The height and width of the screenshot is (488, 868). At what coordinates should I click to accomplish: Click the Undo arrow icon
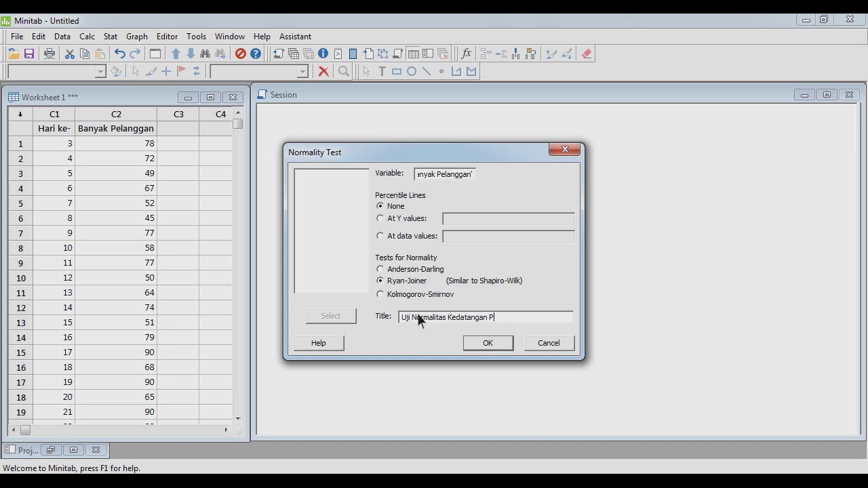[120, 54]
